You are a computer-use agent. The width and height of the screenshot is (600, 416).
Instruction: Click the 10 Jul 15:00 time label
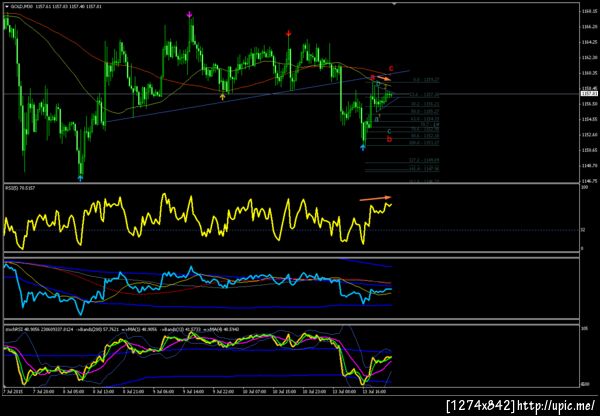284,392
